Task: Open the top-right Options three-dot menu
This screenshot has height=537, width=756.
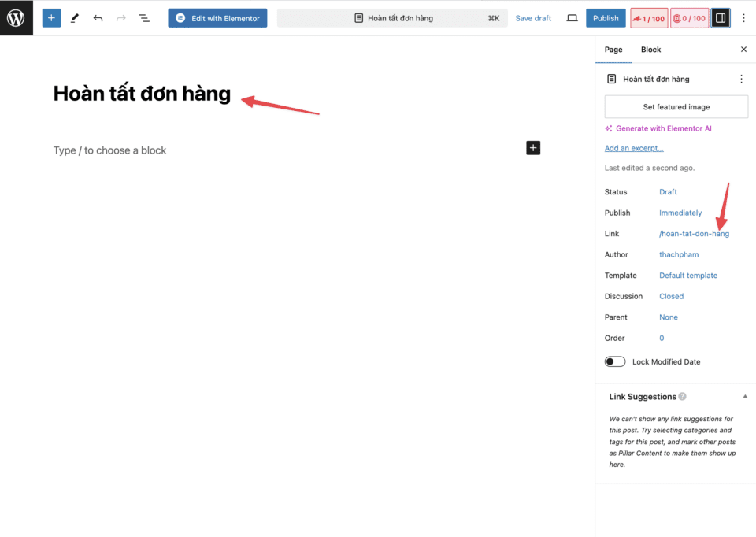Action: 743,17
